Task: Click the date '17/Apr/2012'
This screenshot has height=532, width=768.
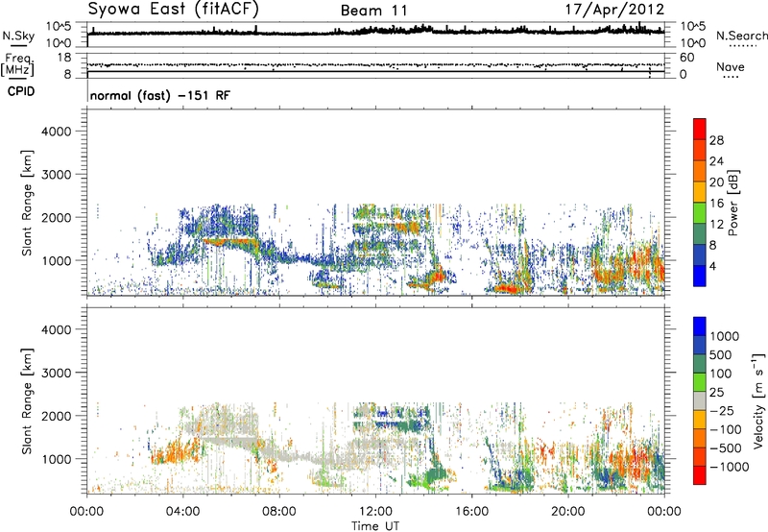Action: coord(614,10)
